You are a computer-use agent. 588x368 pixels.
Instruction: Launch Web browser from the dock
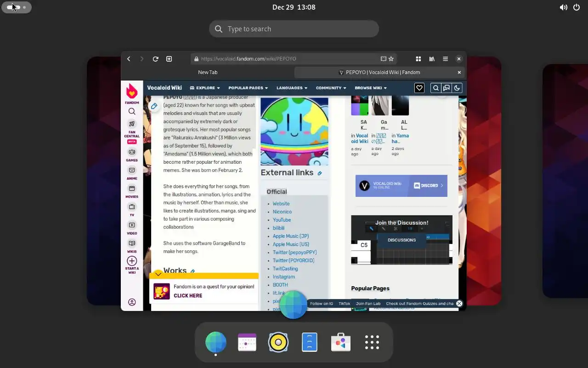click(216, 342)
